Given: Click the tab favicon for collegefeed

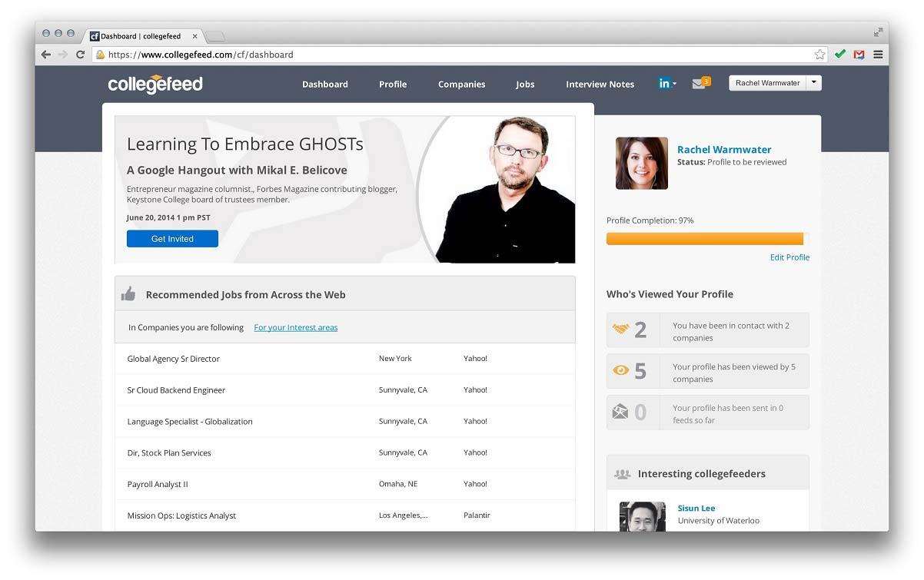Looking at the screenshot, I should tap(95, 36).
